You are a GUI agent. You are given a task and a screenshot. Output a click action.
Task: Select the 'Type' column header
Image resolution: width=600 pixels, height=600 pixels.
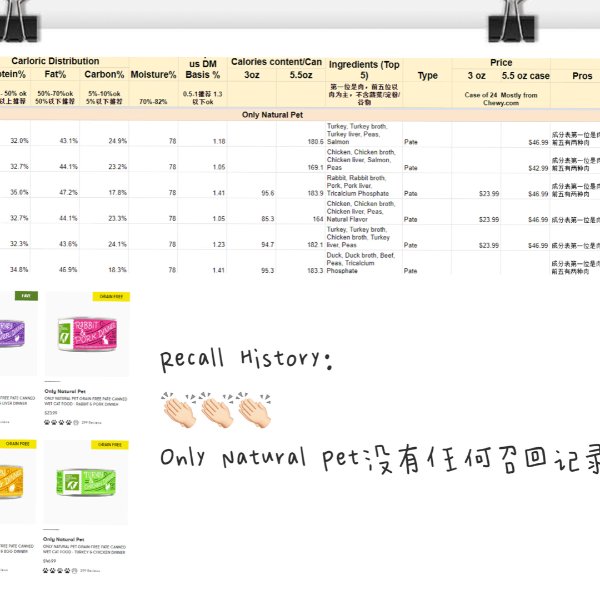coord(427,75)
